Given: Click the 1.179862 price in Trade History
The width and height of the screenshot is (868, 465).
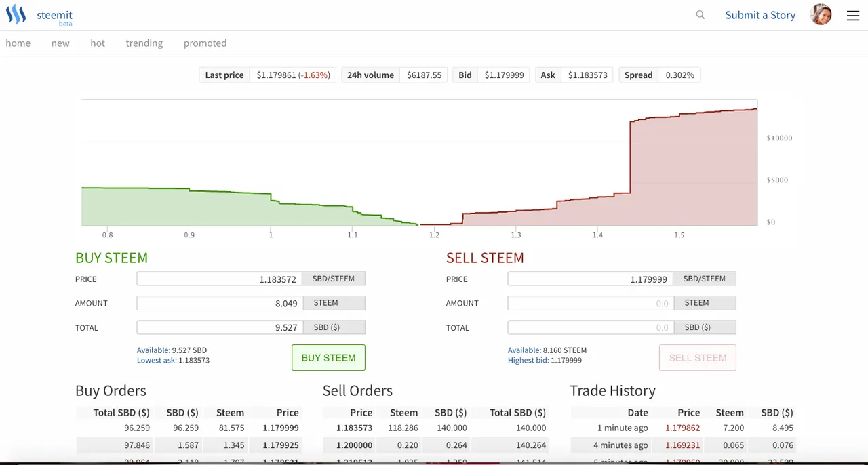Looking at the screenshot, I should pyautogui.click(x=682, y=428).
